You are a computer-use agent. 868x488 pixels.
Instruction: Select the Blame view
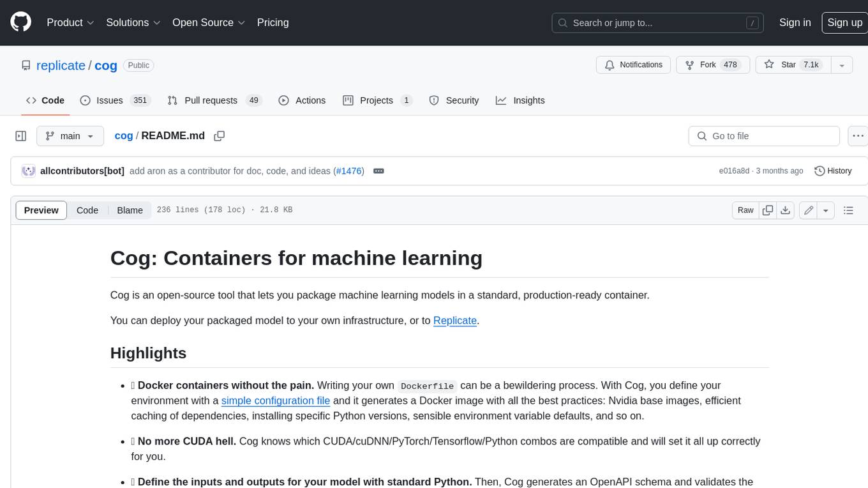point(130,210)
